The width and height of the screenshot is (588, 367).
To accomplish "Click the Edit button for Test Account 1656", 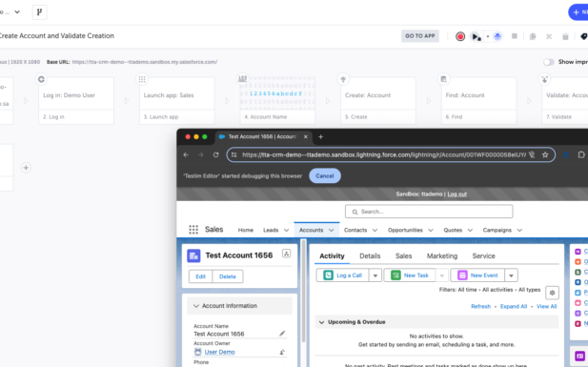I will click(201, 276).
